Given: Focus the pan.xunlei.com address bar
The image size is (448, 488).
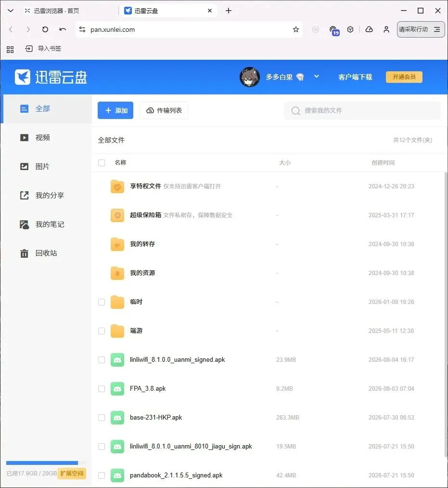Looking at the screenshot, I should coord(189,29).
